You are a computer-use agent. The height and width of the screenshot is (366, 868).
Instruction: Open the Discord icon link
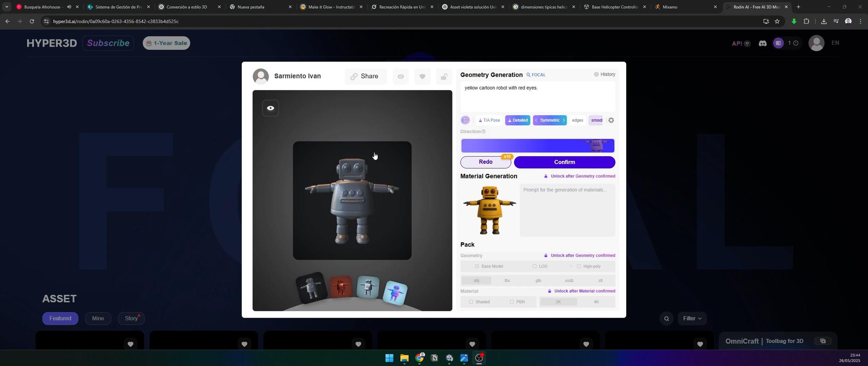pos(762,44)
